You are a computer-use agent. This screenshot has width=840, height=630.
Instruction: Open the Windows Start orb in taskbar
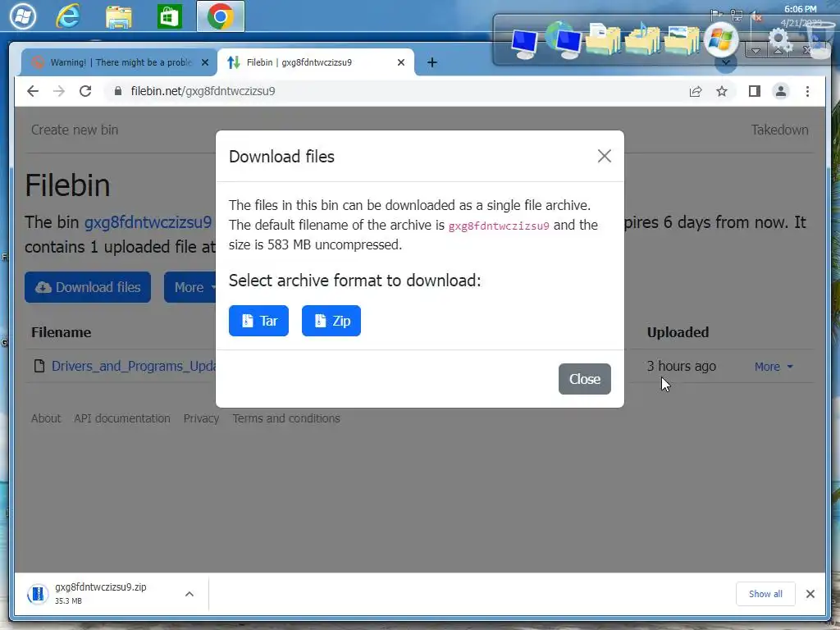(x=22, y=16)
